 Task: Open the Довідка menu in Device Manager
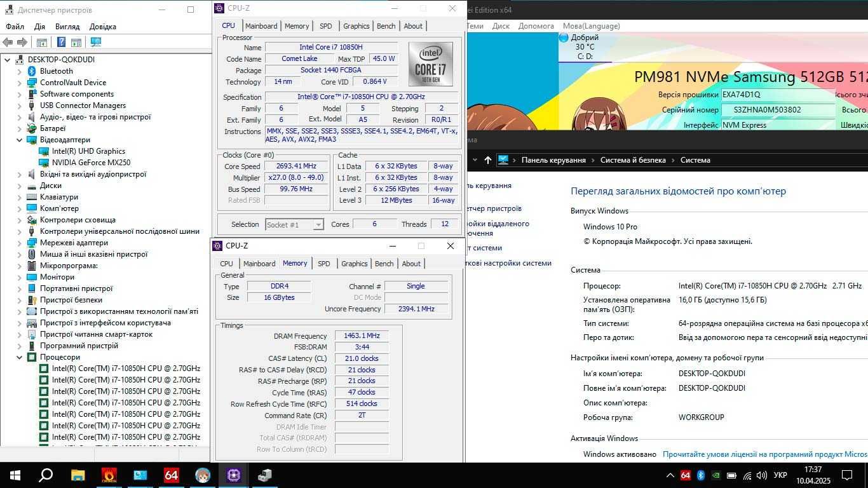pyautogui.click(x=103, y=27)
